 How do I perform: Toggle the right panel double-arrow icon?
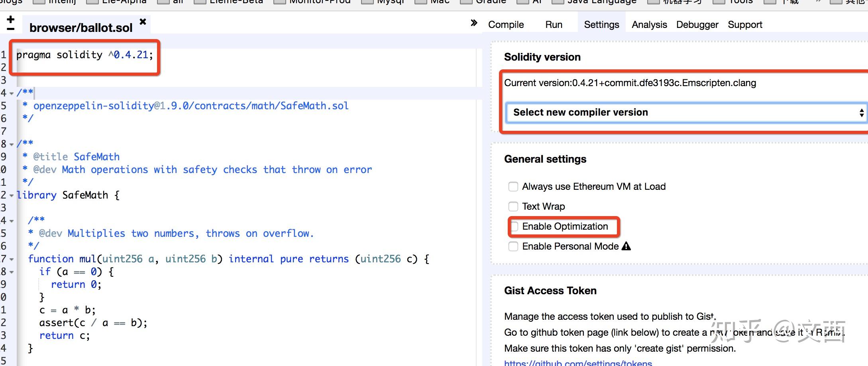point(474,23)
